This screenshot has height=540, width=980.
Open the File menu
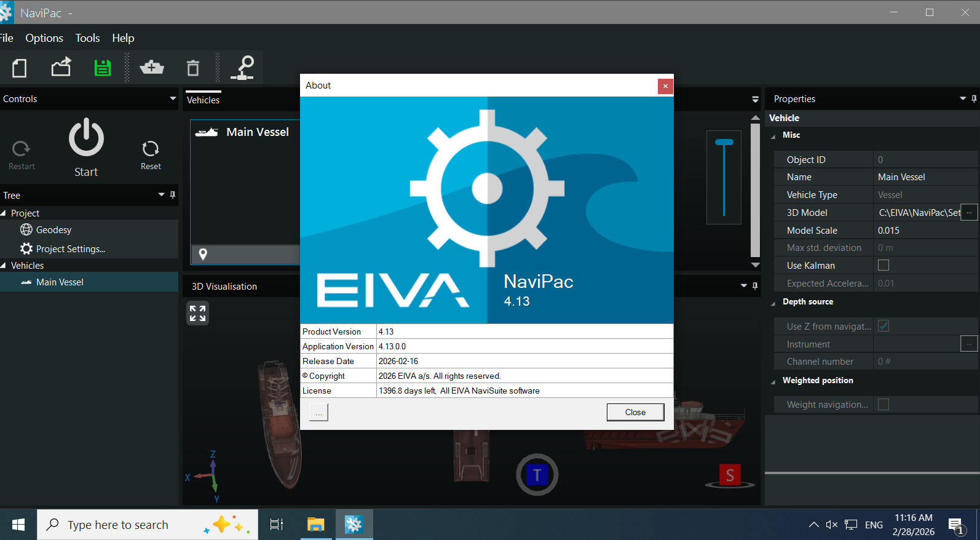(6, 38)
